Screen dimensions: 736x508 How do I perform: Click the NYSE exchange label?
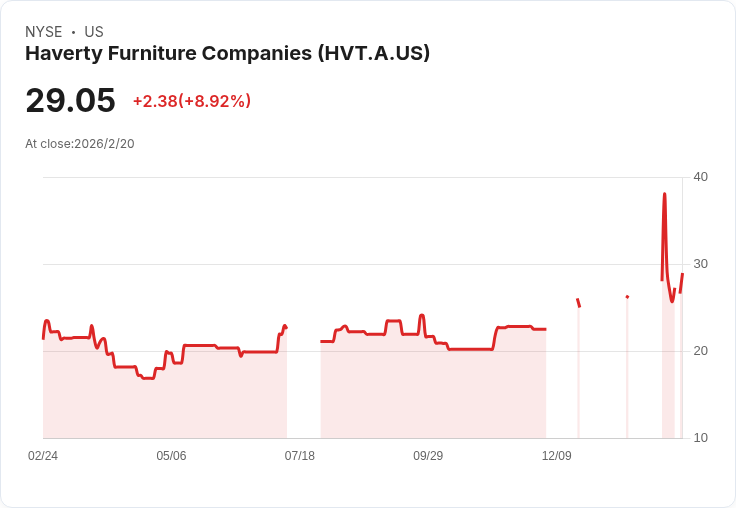[44, 32]
